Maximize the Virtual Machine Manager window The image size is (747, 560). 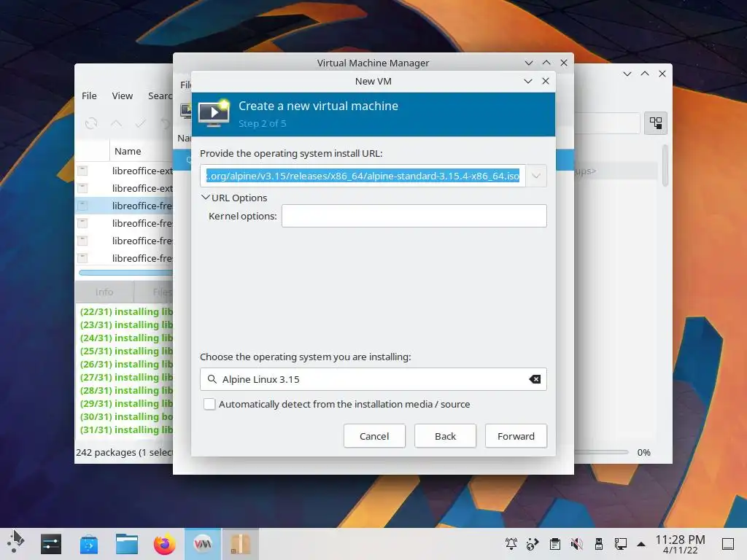pos(546,63)
